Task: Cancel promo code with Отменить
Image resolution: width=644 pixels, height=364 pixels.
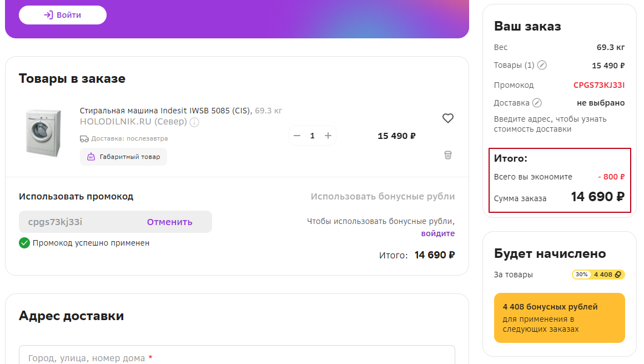Action: (169, 222)
